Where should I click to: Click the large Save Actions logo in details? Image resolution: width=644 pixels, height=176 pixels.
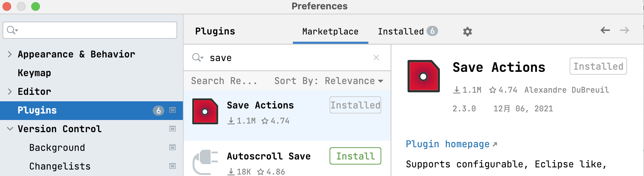(x=423, y=76)
